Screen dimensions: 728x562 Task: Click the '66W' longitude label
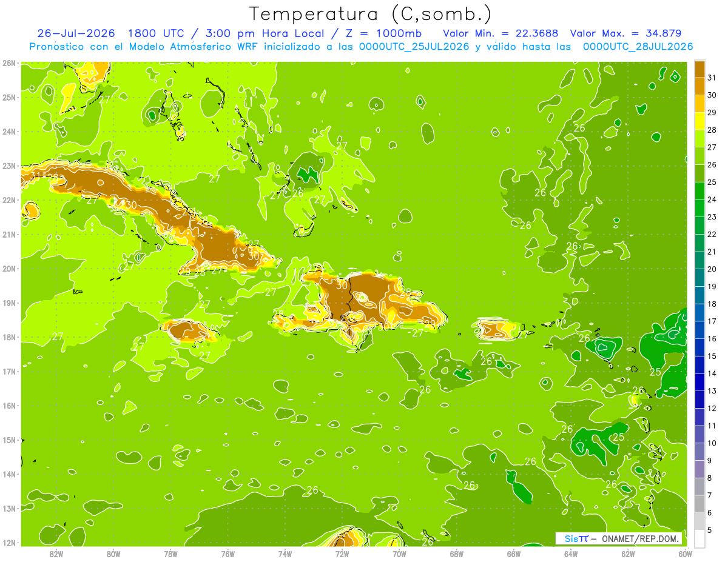(x=514, y=553)
